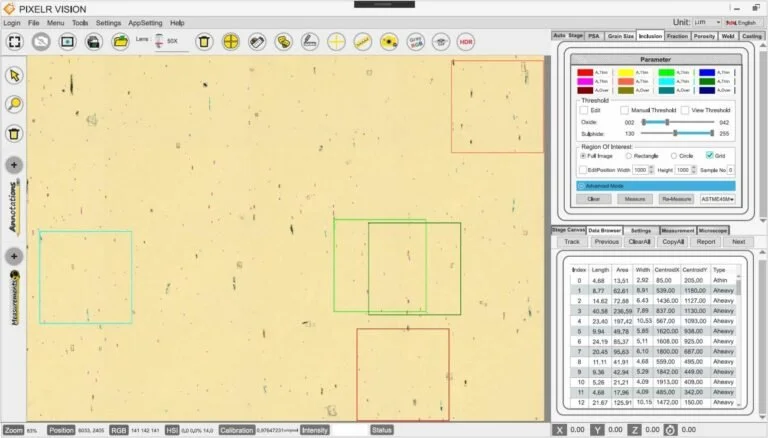Click the Clear button in Parameter panel
This screenshot has height=438, width=768.
coord(594,199)
